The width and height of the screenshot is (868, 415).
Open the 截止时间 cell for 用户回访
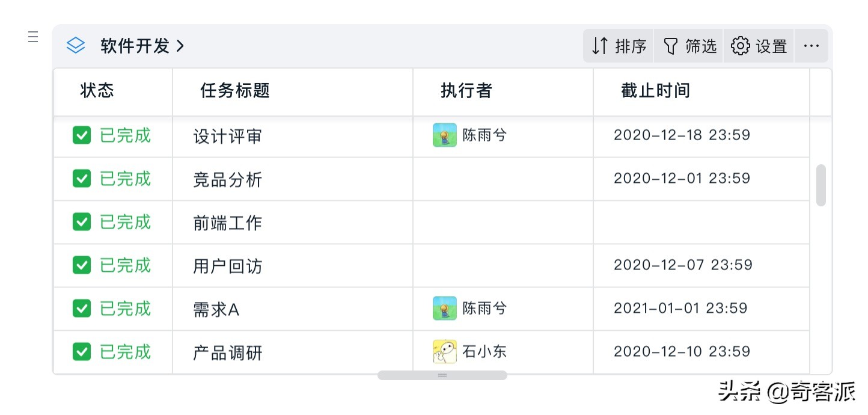701,265
